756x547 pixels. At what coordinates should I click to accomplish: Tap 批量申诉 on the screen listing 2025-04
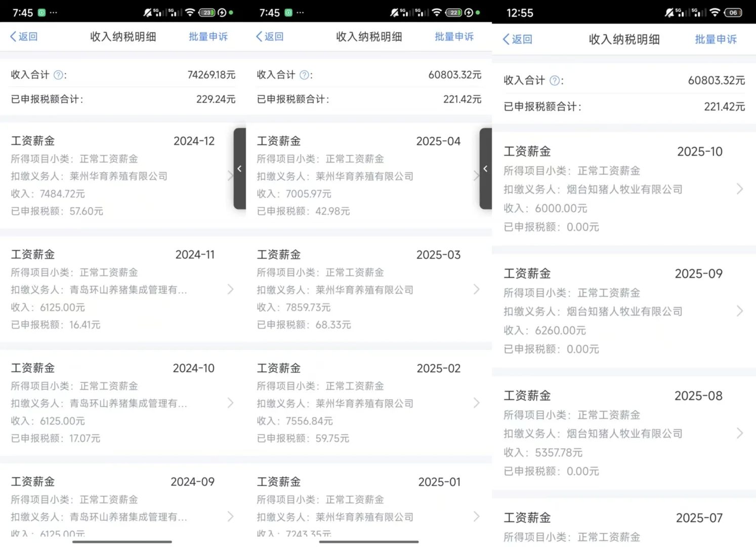[454, 36]
